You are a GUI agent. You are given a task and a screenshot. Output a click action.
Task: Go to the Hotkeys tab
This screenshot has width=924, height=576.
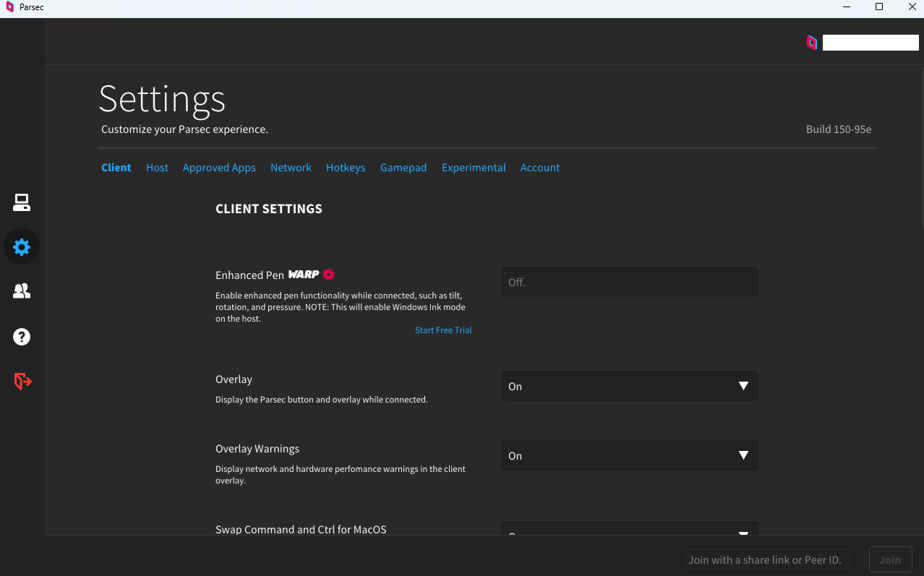click(x=346, y=168)
